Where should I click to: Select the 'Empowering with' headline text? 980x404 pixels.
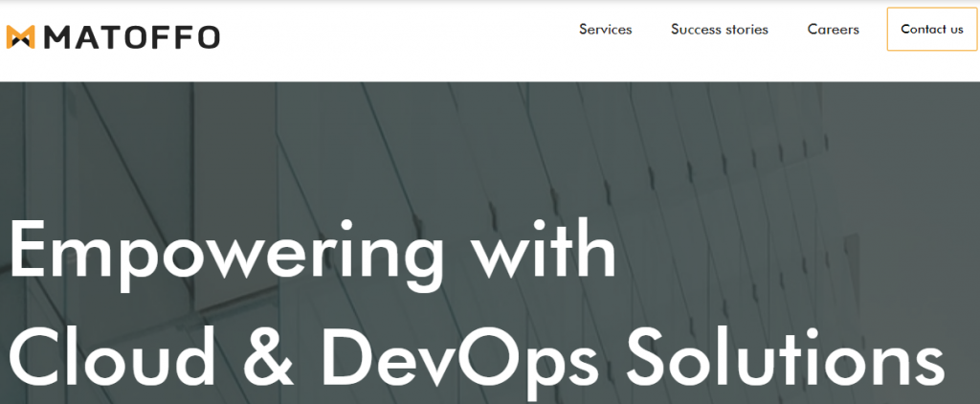click(313, 256)
